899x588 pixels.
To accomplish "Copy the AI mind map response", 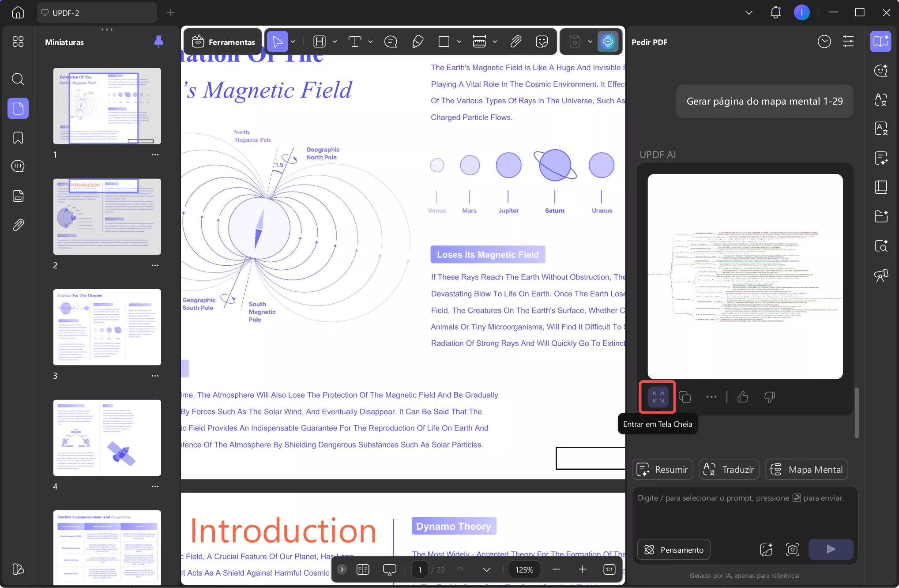I will coord(685,397).
